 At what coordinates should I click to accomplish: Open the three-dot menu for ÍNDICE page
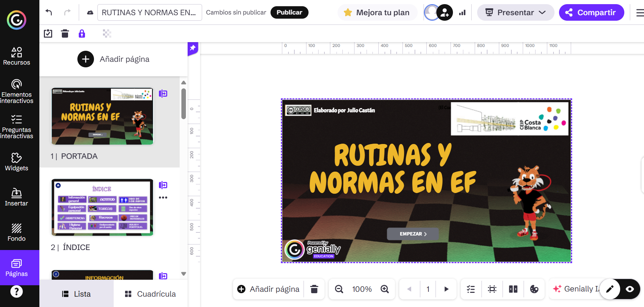pyautogui.click(x=163, y=198)
